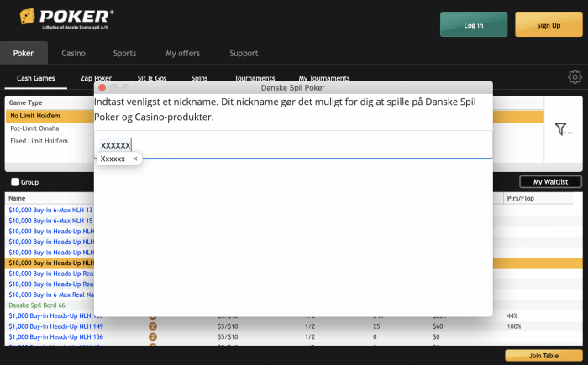Click seat icon on NLH 149 row

153,326
